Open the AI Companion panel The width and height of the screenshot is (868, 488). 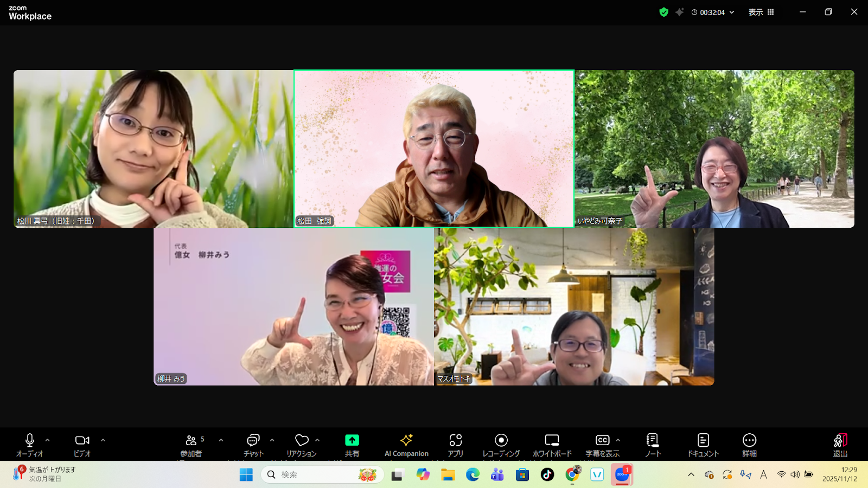pos(406,445)
